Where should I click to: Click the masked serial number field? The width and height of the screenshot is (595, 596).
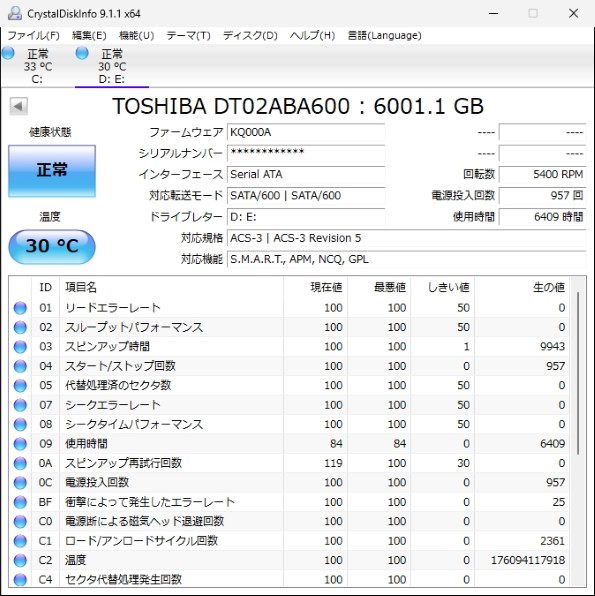click(306, 153)
